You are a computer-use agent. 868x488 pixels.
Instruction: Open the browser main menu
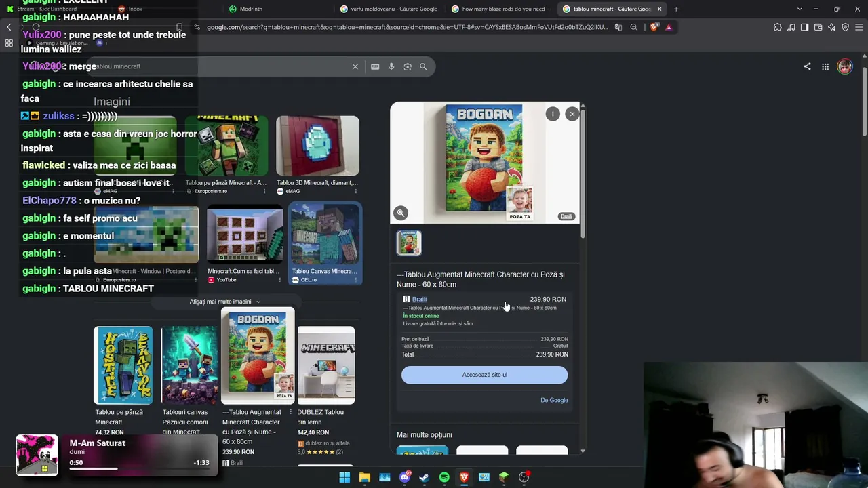(x=859, y=27)
